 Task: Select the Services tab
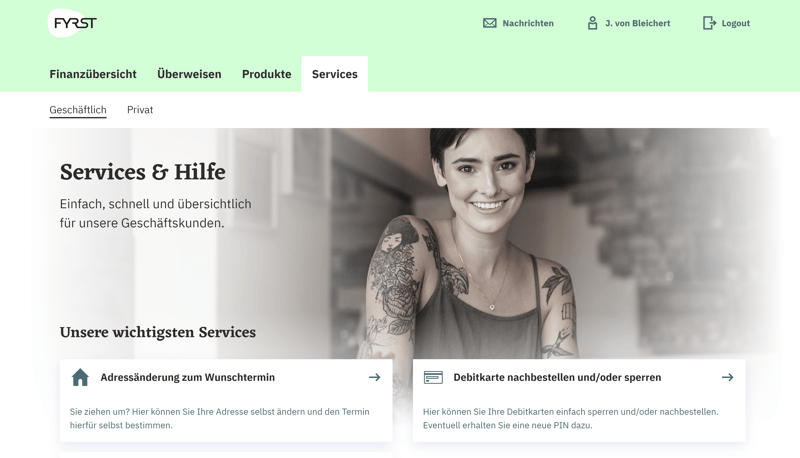click(x=335, y=74)
